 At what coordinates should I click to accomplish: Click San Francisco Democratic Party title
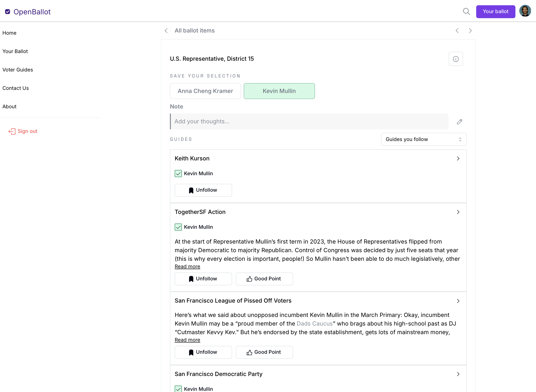(x=218, y=374)
